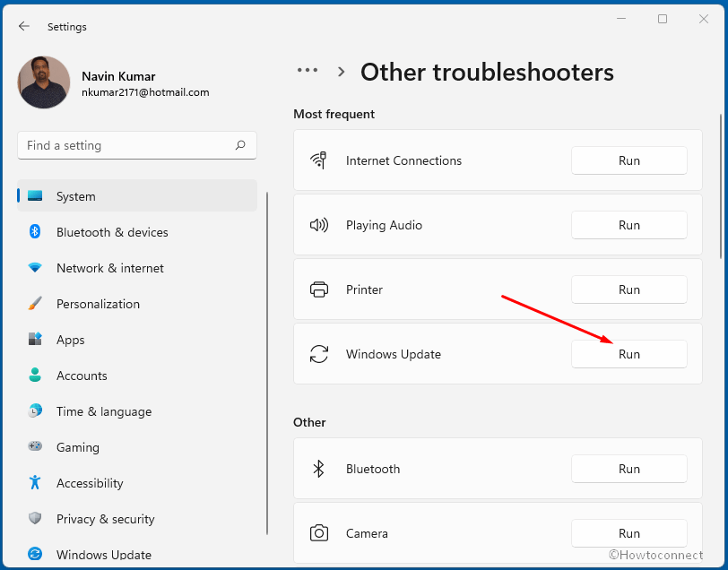Screen dimensions: 728x570
Task: Click the Camera troubleshooter icon
Action: [319, 533]
